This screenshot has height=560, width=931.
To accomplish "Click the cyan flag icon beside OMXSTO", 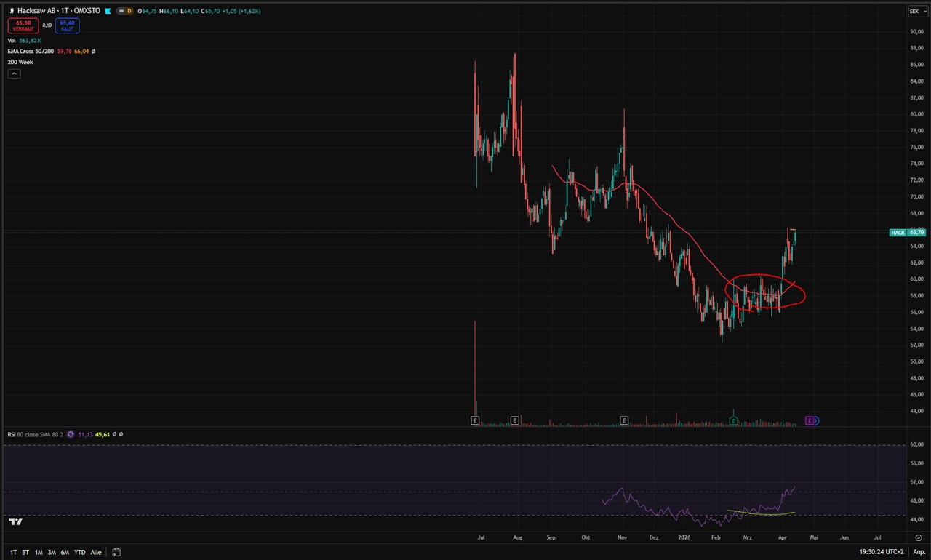I will [108, 11].
